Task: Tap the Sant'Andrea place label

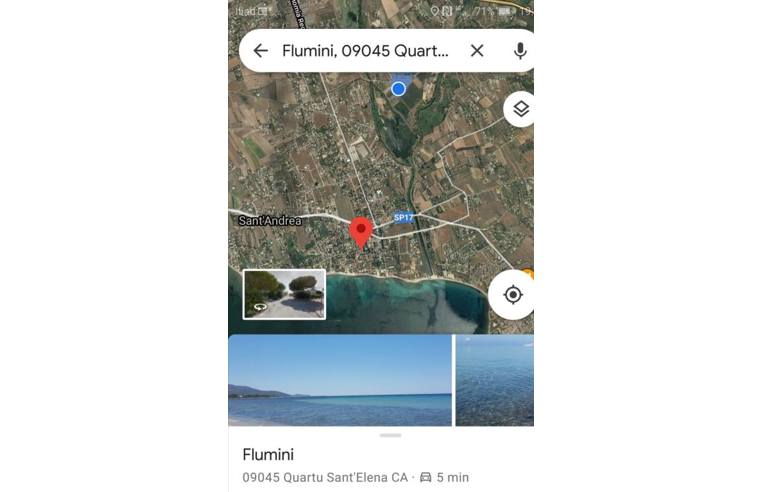Action: [x=270, y=221]
